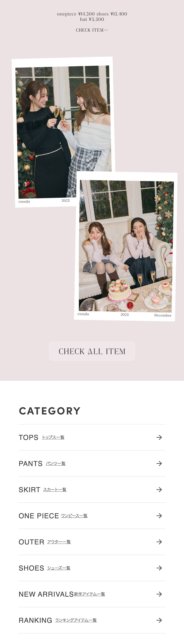Screen dimensions: 184x644
Task: Open the CHECK ITEM>> link
Action: [92, 30]
